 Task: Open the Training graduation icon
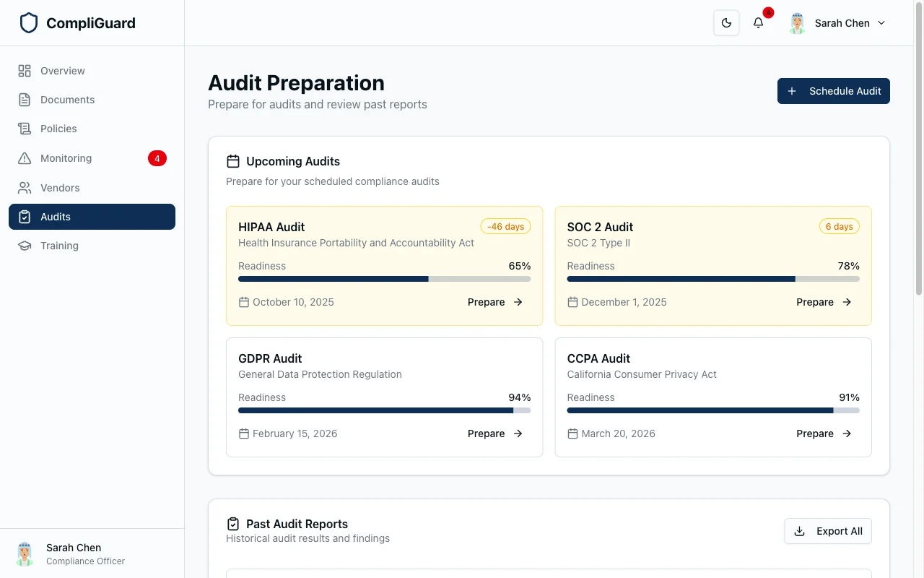coord(24,245)
